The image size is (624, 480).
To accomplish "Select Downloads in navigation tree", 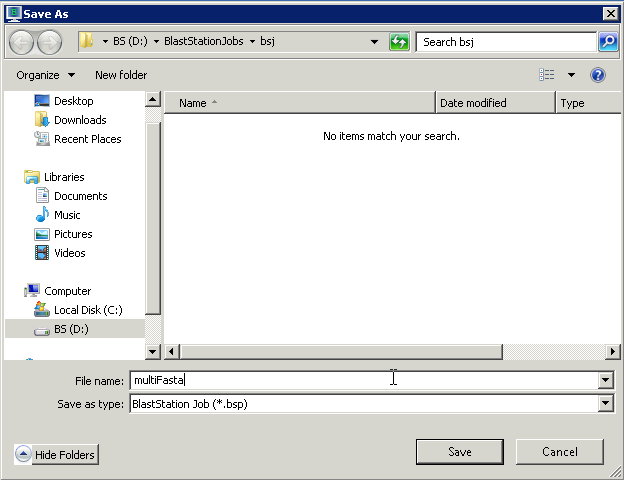I will [80, 120].
